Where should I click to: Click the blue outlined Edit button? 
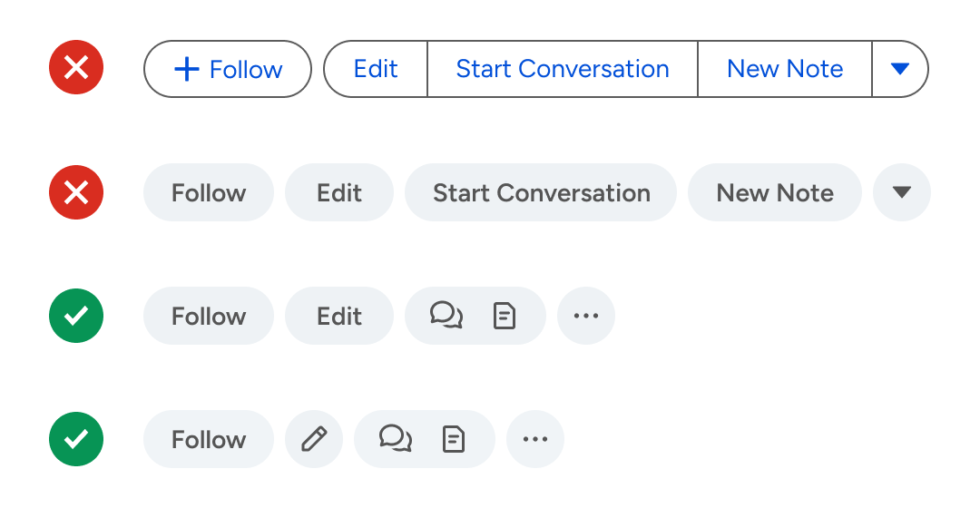coord(376,69)
